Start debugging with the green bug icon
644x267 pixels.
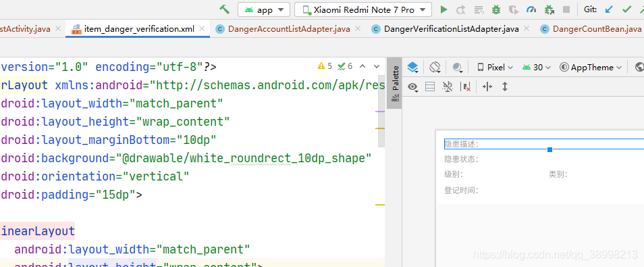(496, 9)
